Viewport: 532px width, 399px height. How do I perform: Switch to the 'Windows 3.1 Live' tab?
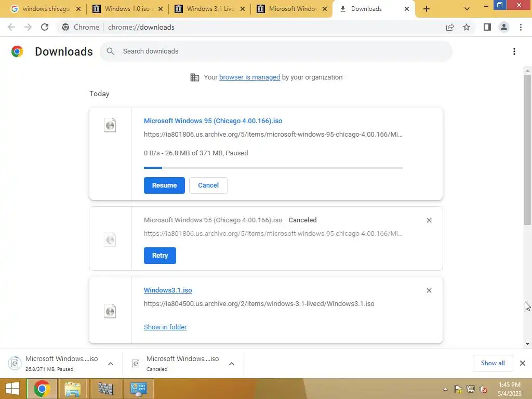coord(209,9)
